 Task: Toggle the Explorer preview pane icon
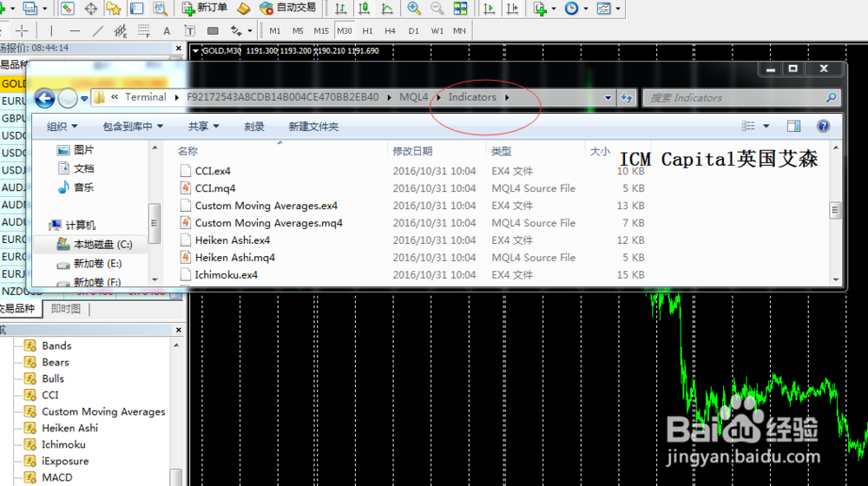click(x=793, y=126)
